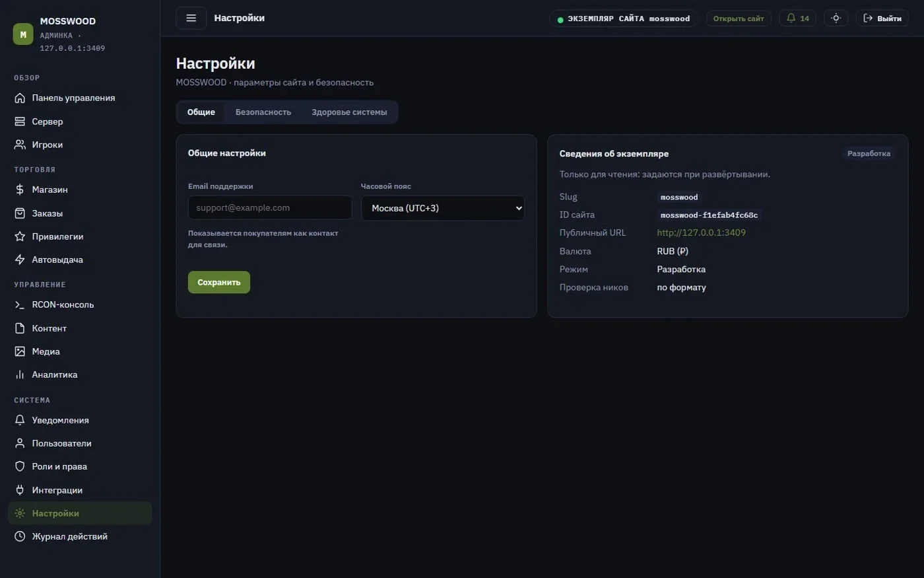This screenshot has height=578, width=924.
Task: Click the Роли и права shield icon
Action: (20, 466)
